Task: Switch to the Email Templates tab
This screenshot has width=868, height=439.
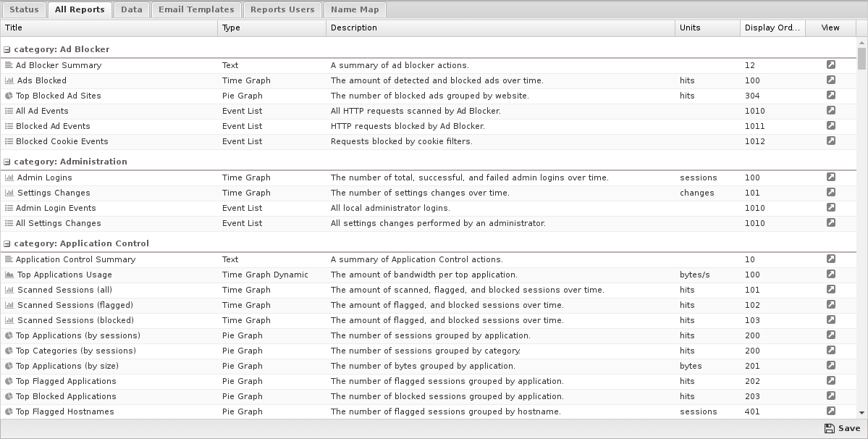Action: tap(196, 9)
